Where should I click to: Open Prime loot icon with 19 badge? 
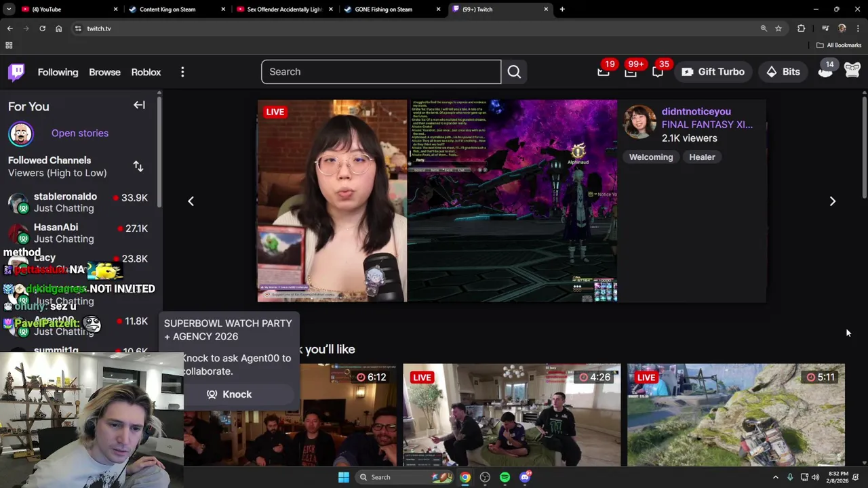pos(603,72)
